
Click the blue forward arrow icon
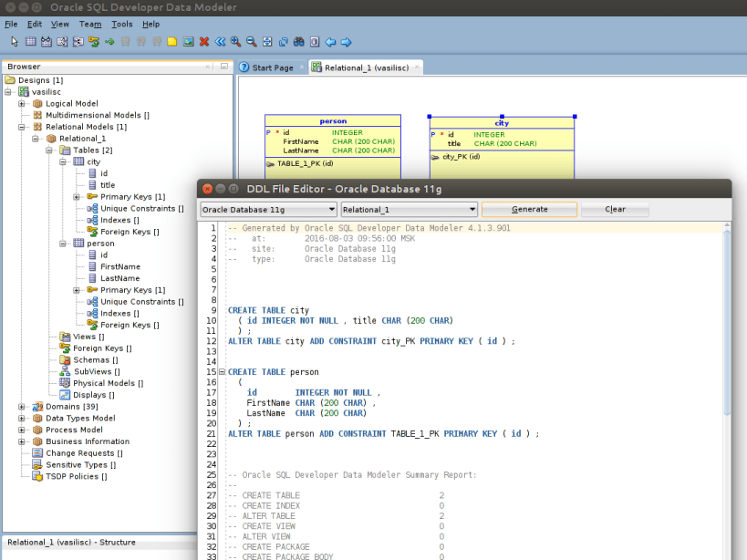click(346, 42)
